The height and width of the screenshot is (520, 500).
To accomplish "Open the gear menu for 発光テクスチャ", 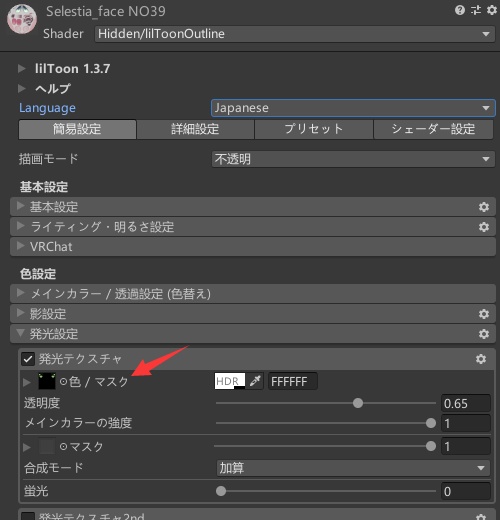I will 481,359.
